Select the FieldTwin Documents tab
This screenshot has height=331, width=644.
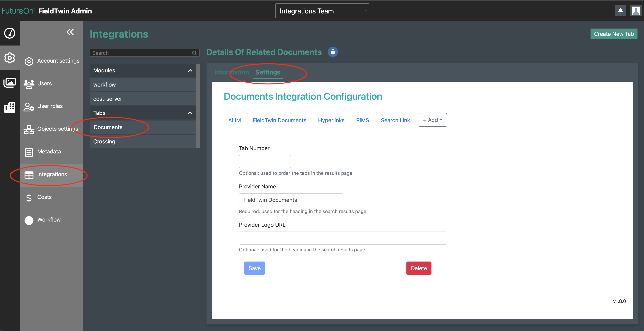pos(279,120)
